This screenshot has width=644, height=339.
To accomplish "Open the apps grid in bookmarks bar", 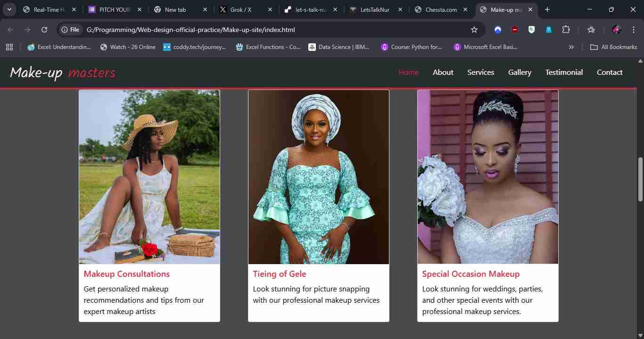I will [x=9, y=47].
